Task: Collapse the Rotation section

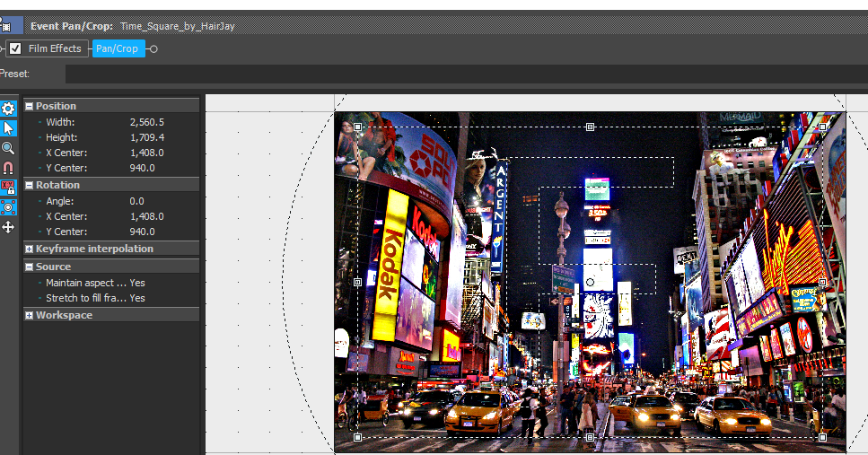Action: coord(29,185)
